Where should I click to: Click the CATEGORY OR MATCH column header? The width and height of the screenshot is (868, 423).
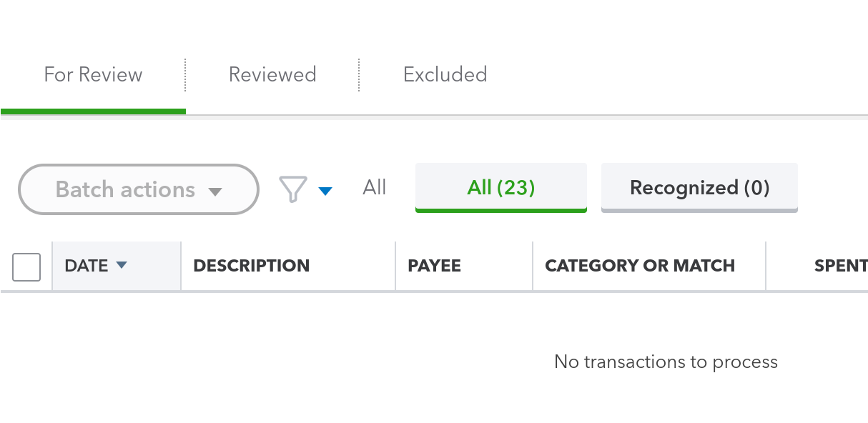click(x=639, y=266)
